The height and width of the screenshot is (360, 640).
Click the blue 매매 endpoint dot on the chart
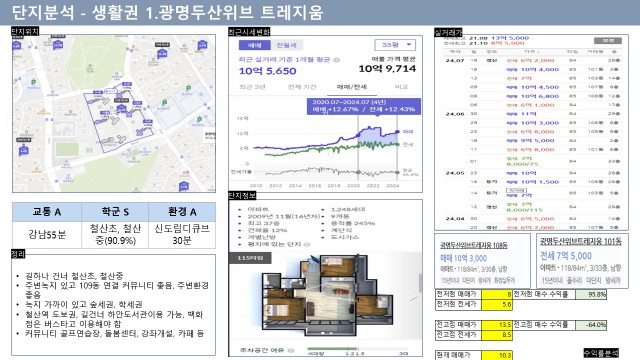(x=398, y=132)
